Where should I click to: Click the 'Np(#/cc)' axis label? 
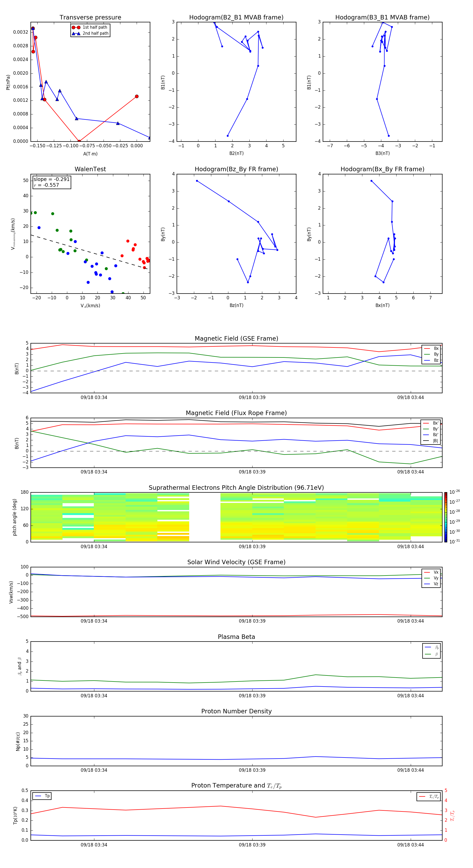point(18,741)
